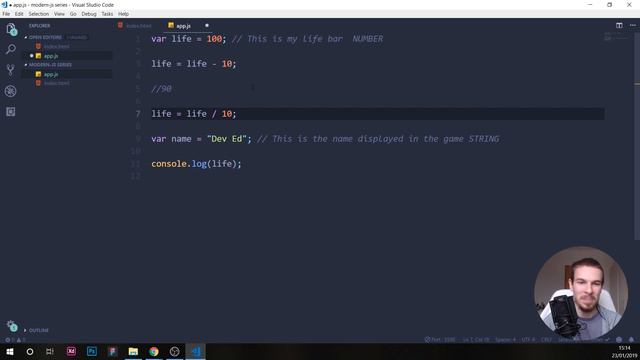Open the File menu
This screenshot has width=640, height=360.
coord(6,14)
